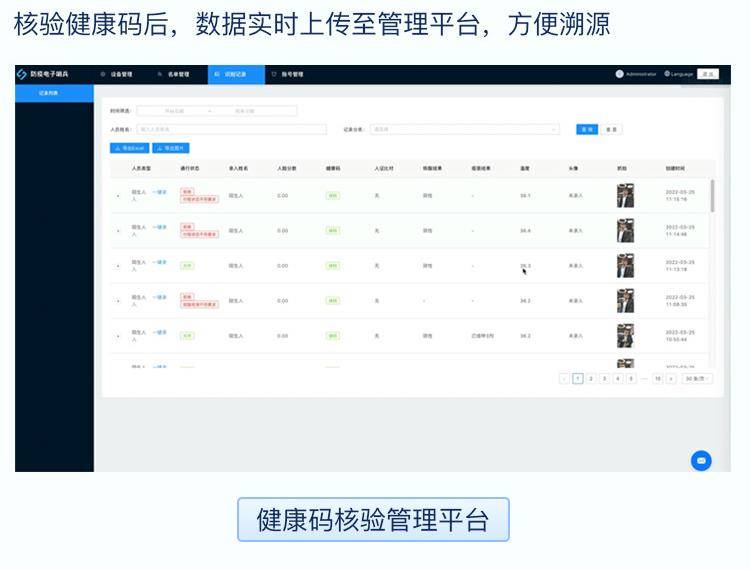The image size is (750, 570).
Task: Click the blue chat message floating icon
Action: tap(701, 460)
